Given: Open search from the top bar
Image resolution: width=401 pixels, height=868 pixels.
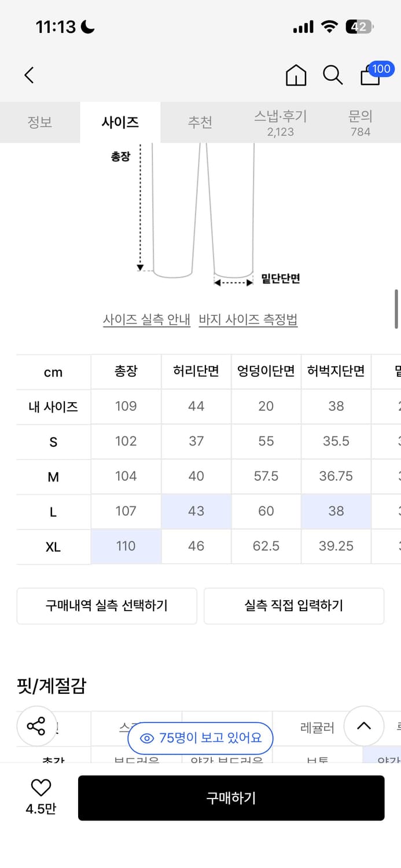Looking at the screenshot, I should click(x=333, y=75).
